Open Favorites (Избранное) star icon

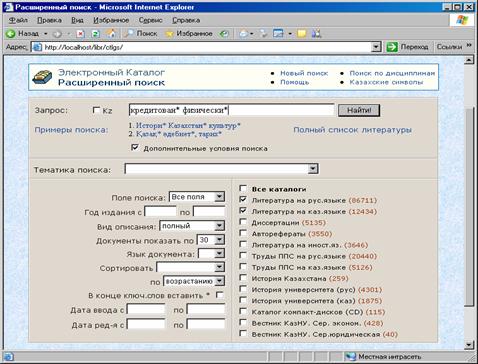point(169,34)
